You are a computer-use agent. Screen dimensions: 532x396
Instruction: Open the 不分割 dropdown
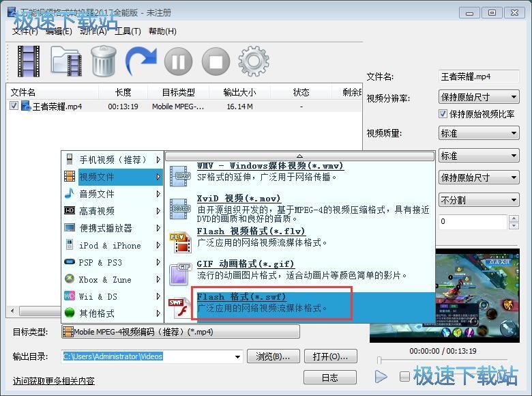479,200
